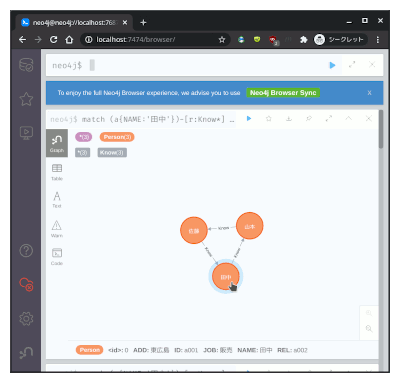The image size is (400, 383).
Task: Click the Know relationship between 山本 and 佐藤
Action: 223,228
